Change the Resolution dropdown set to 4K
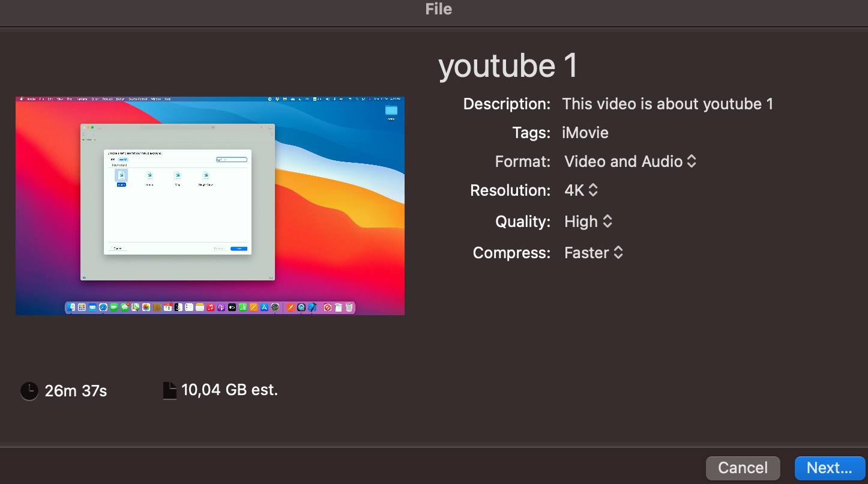The image size is (868, 484). tap(581, 190)
